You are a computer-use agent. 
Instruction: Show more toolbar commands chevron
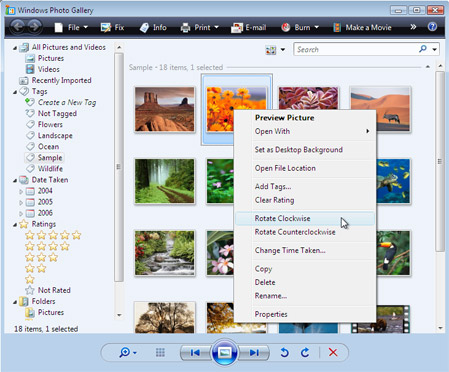[413, 27]
